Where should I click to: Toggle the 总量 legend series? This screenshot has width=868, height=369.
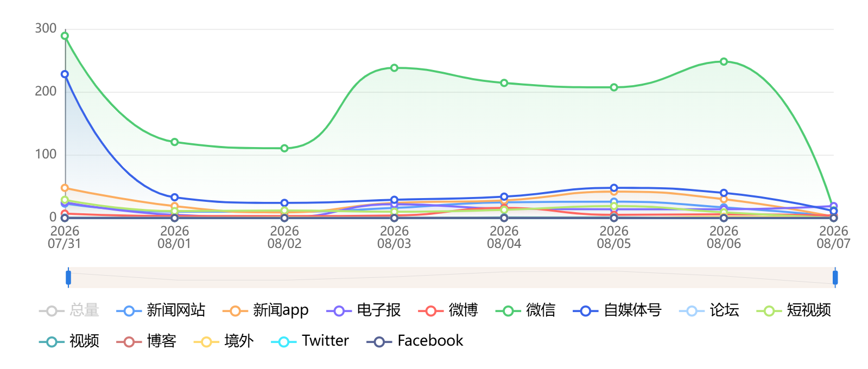point(69,310)
